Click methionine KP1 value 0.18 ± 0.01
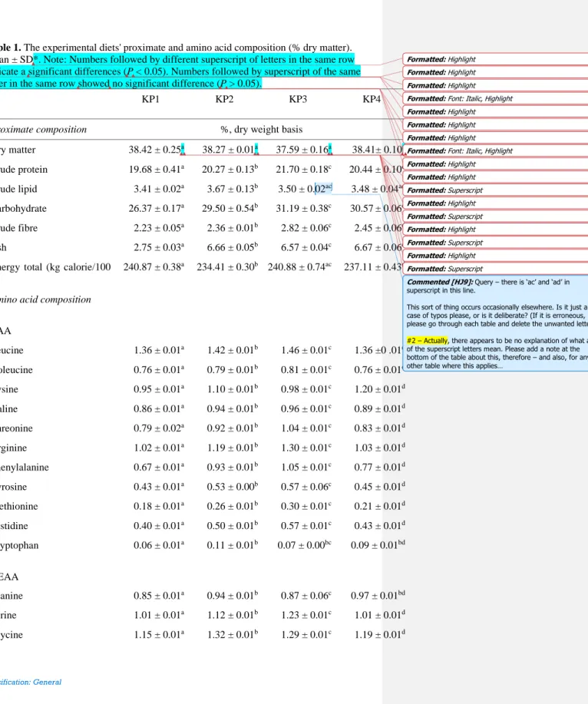 tap(159, 507)
